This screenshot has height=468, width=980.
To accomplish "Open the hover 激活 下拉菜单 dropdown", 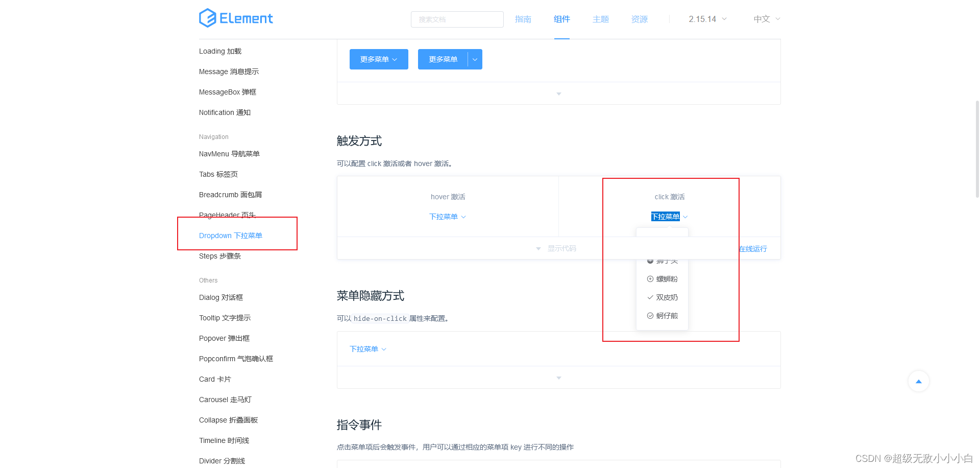I will pyautogui.click(x=448, y=217).
